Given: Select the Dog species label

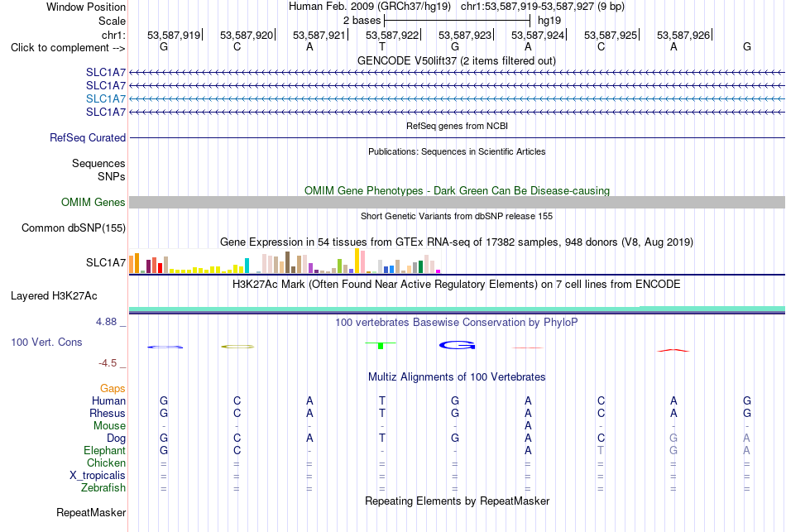Looking at the screenshot, I should click(x=116, y=439).
